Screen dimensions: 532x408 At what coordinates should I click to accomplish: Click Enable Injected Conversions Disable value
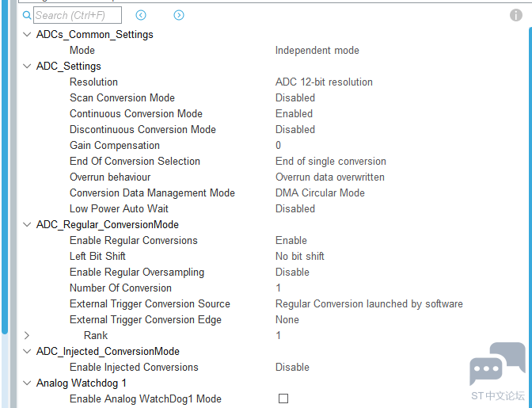(x=292, y=367)
